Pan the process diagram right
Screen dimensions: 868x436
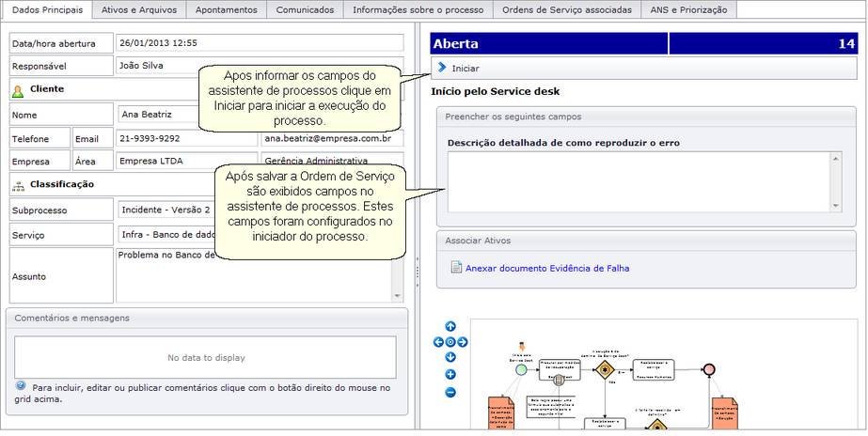(463, 342)
